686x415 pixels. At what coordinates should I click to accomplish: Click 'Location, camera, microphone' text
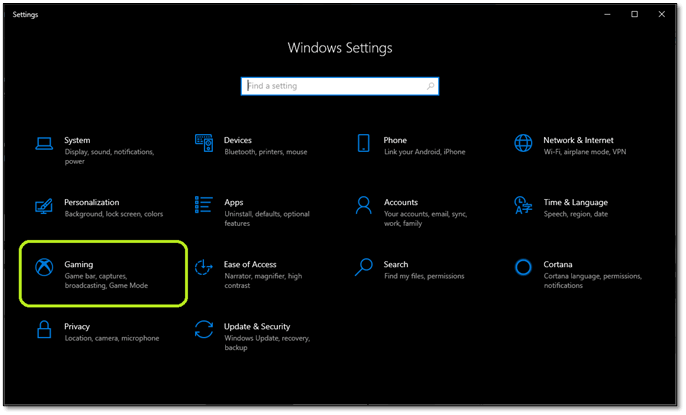(x=112, y=338)
